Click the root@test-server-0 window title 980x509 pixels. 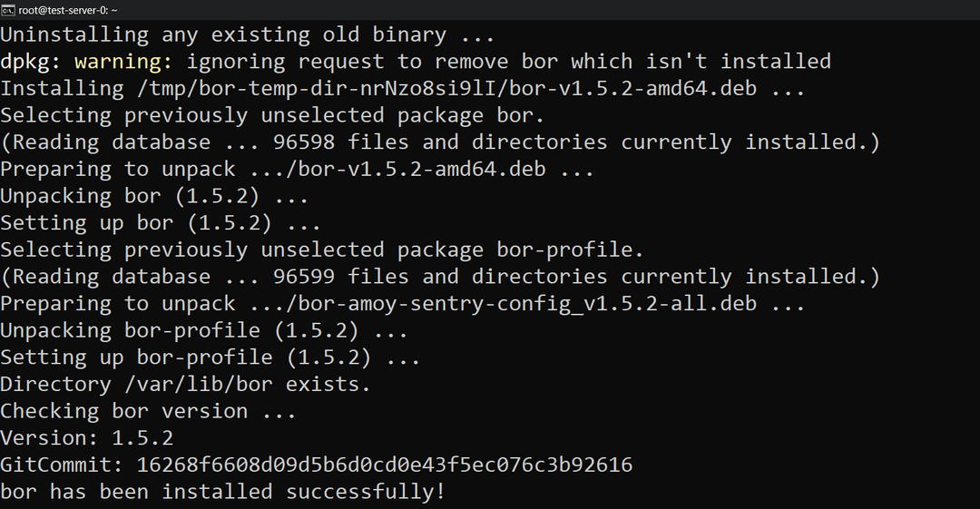[68, 9]
